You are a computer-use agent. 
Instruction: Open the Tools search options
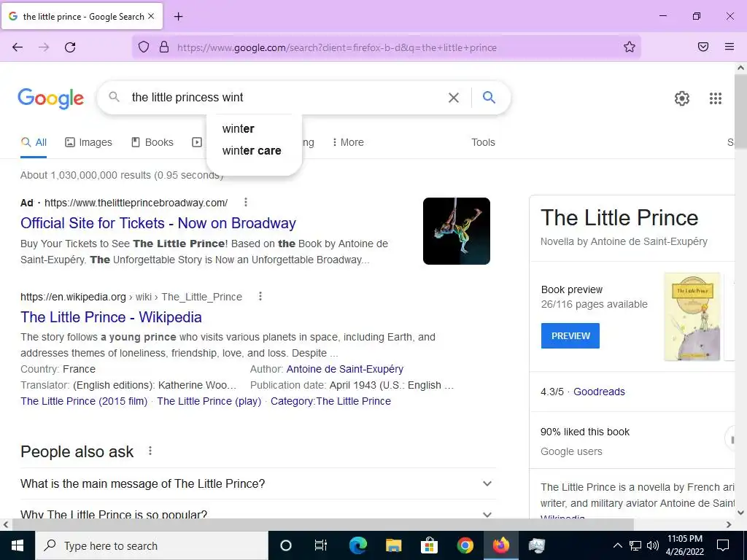[483, 142]
